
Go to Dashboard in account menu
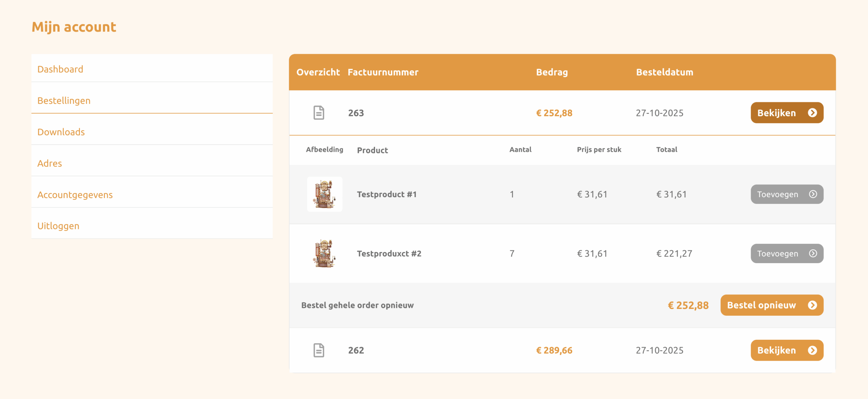click(x=60, y=69)
